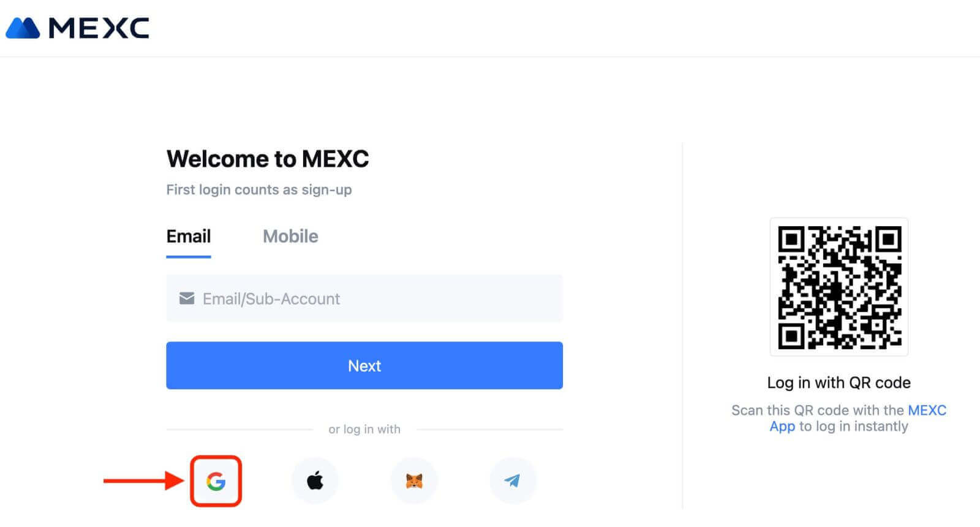Image resolution: width=980 pixels, height=527 pixels.
Task: Select the Apple login icon
Action: (315, 480)
